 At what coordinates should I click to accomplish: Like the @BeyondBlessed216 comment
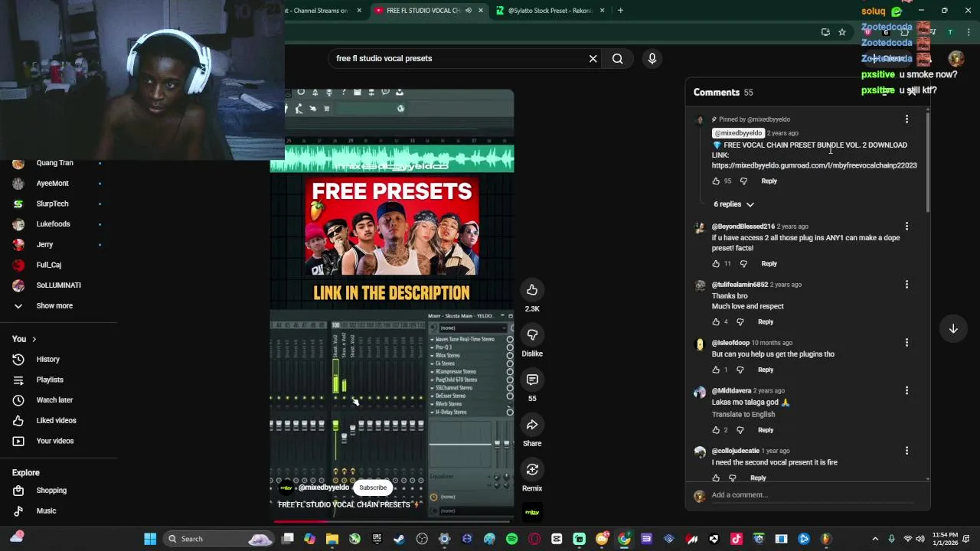pos(716,264)
